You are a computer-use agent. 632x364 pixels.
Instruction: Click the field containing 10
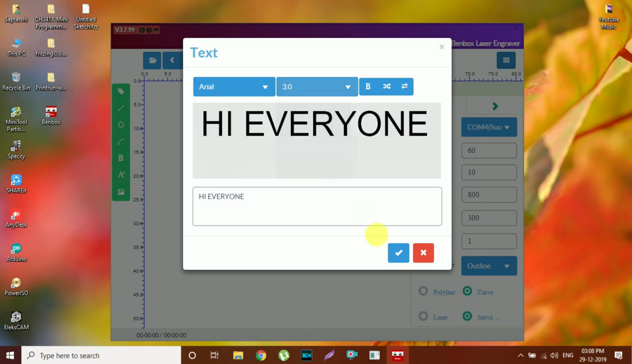489,172
